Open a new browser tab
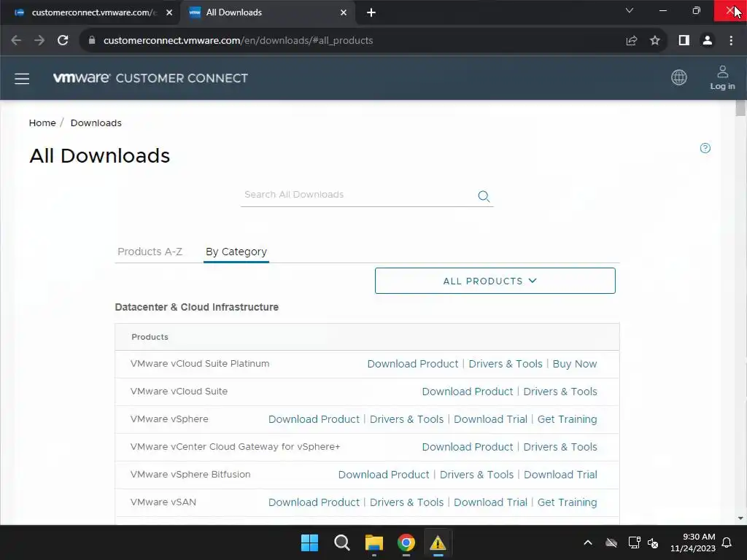747x560 pixels. (371, 13)
